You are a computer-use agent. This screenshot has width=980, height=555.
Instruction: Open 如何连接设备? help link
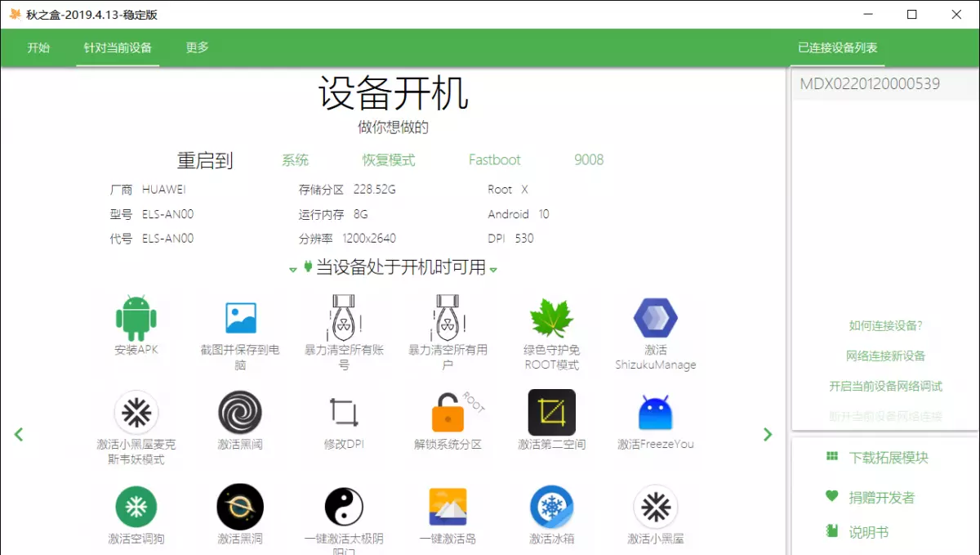[885, 325]
